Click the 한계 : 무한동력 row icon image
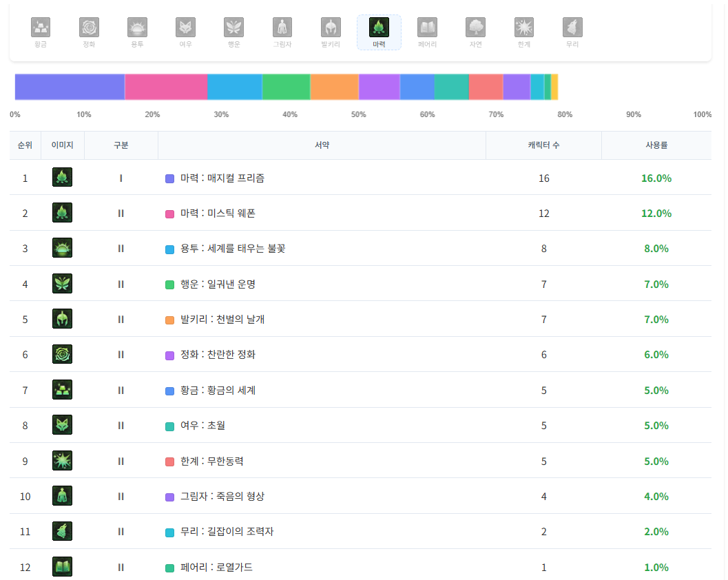Screen dimensions: 728x580 62,461
